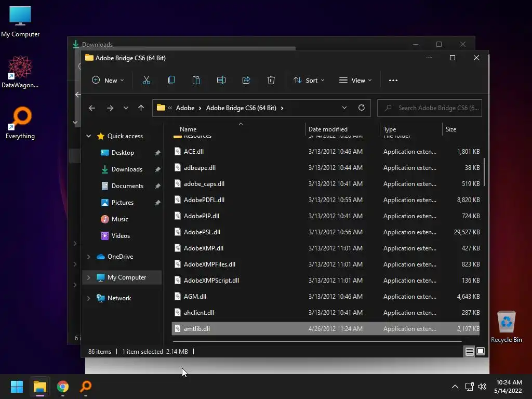532x399 pixels.
Task: Go forward with the right arrow
Action: 110,108
